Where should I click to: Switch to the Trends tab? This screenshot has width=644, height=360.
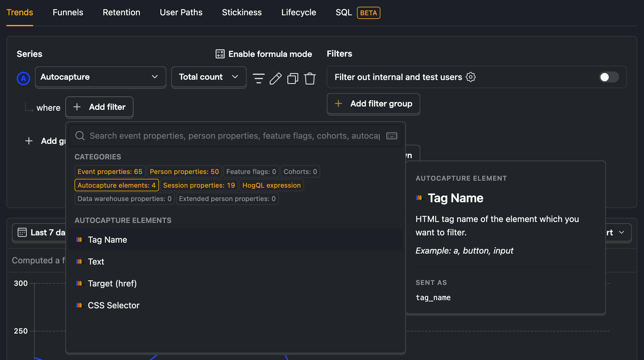click(19, 12)
